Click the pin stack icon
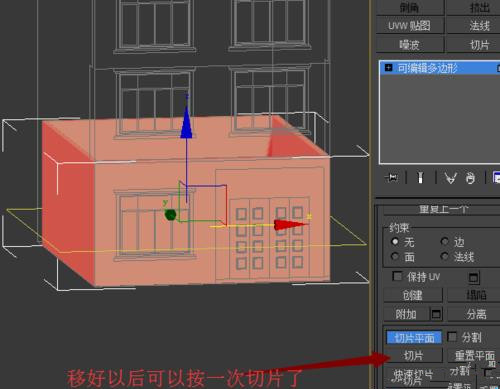The width and height of the screenshot is (500, 389). point(391,178)
